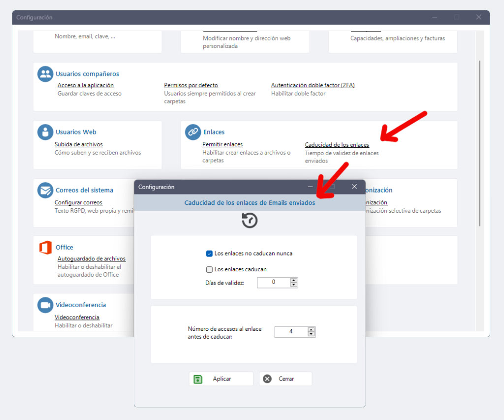Close the small Configuración dialog with X
This screenshot has height=420, width=504.
354,187
